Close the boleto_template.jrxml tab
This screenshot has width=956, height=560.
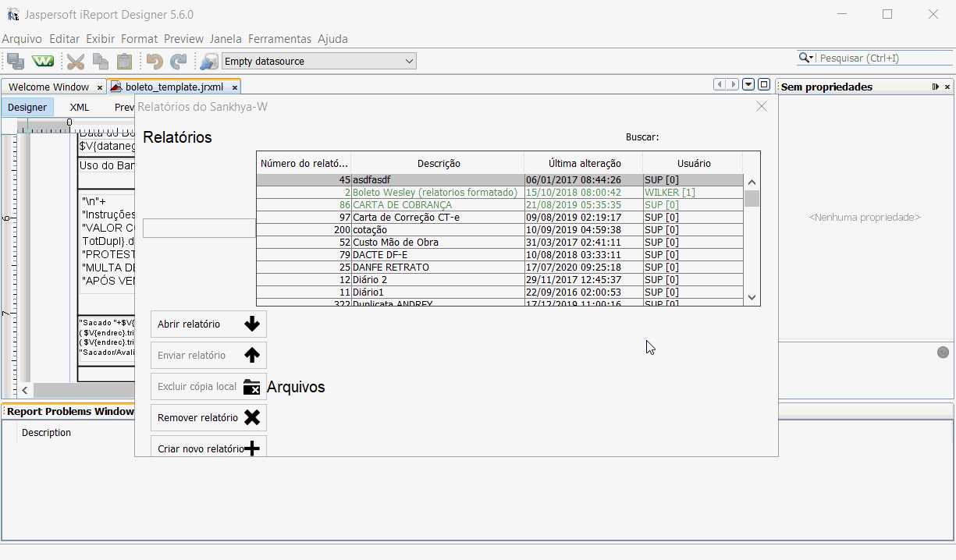(235, 87)
